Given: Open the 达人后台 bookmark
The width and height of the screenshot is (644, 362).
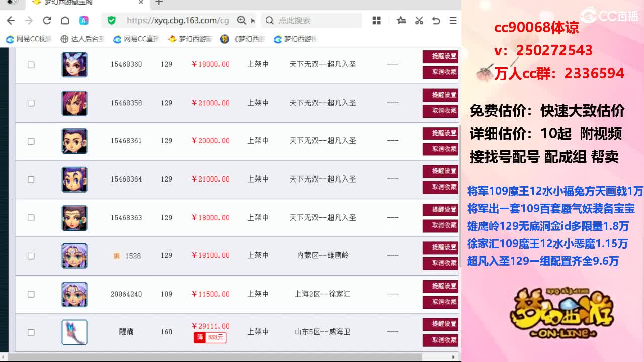Looking at the screenshot, I should (83, 39).
